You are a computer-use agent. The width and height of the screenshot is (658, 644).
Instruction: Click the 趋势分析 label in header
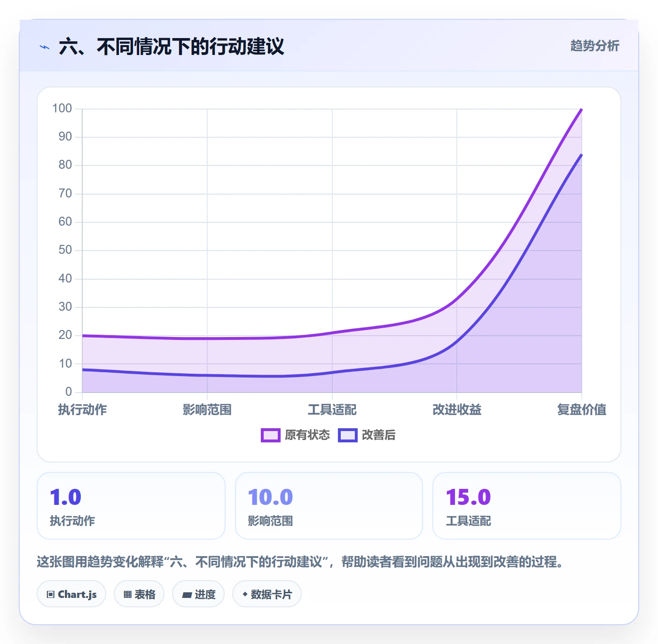(x=595, y=46)
